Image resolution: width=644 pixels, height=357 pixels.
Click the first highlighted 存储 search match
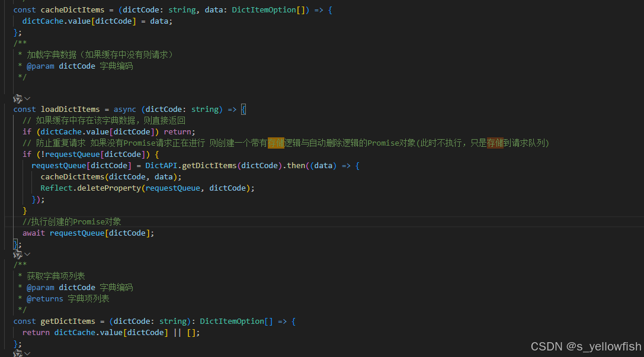point(276,143)
